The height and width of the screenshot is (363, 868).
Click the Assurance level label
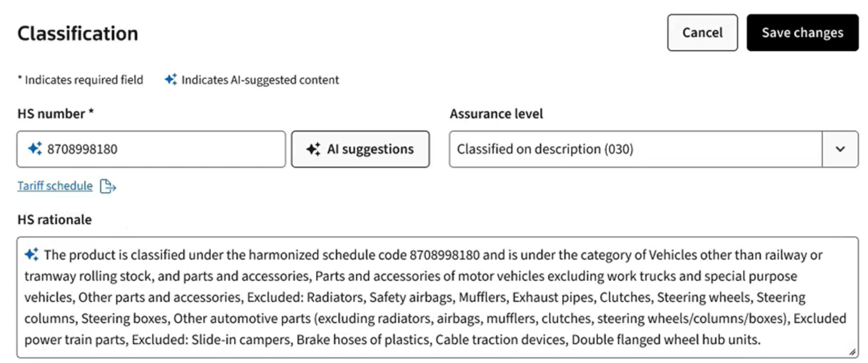pos(496,114)
